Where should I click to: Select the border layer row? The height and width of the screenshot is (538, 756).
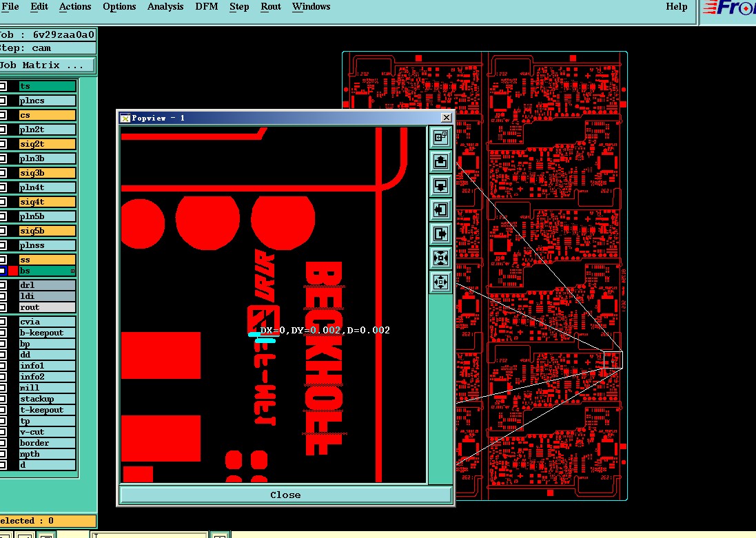click(48, 443)
